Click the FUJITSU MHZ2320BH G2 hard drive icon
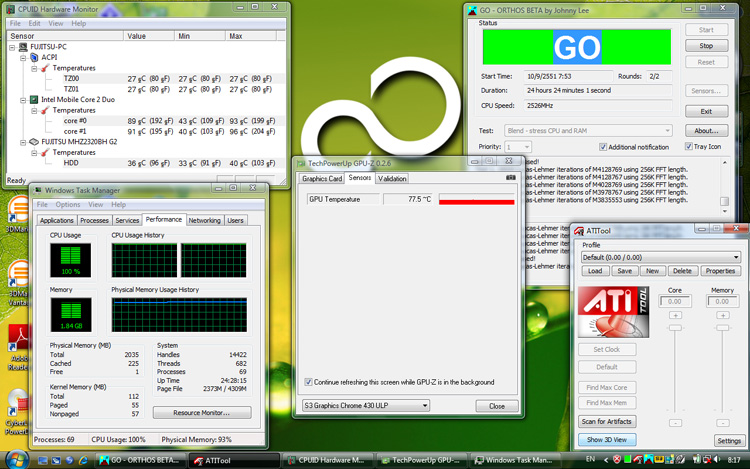 34,142
